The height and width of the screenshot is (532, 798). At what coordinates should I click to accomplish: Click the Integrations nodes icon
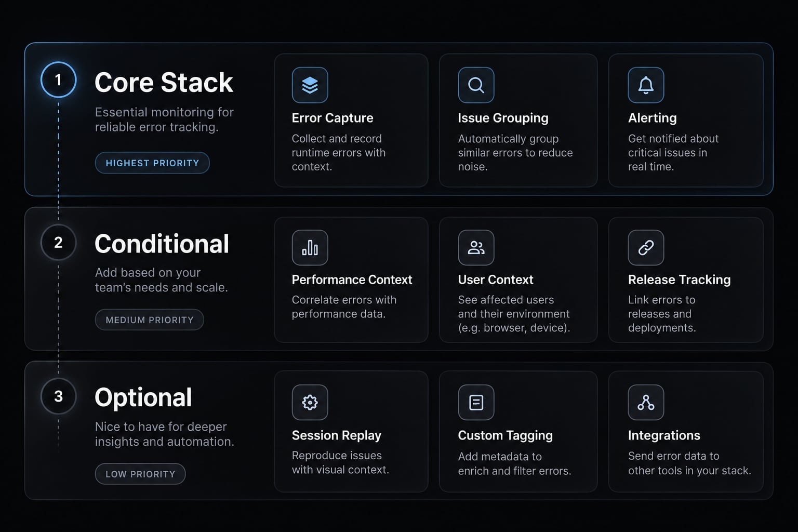pos(646,402)
